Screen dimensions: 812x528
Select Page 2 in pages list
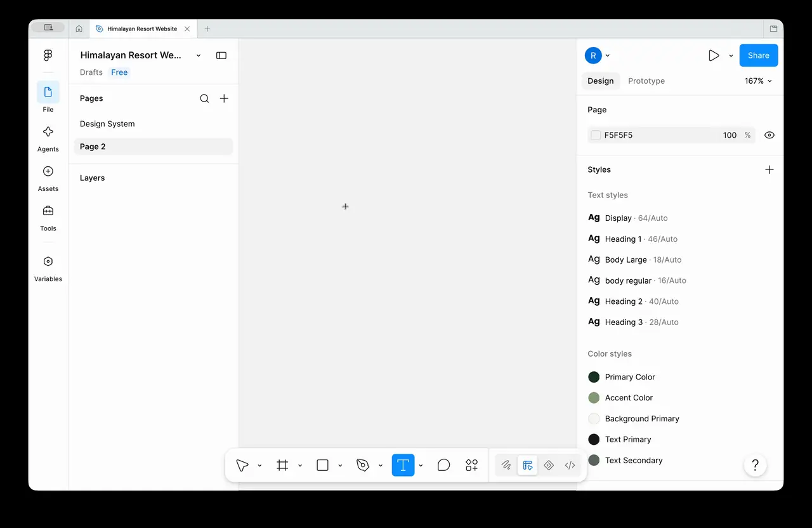click(154, 147)
